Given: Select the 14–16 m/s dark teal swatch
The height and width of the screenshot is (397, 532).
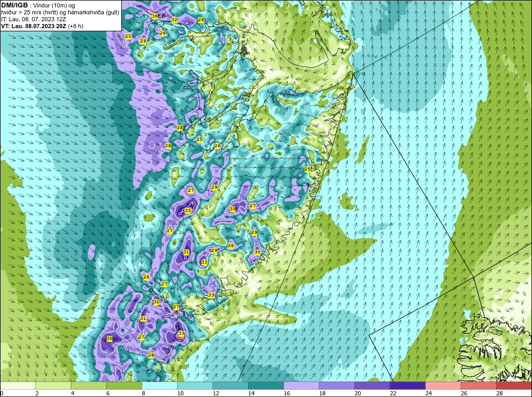Looking at the screenshot, I should pos(266,385).
